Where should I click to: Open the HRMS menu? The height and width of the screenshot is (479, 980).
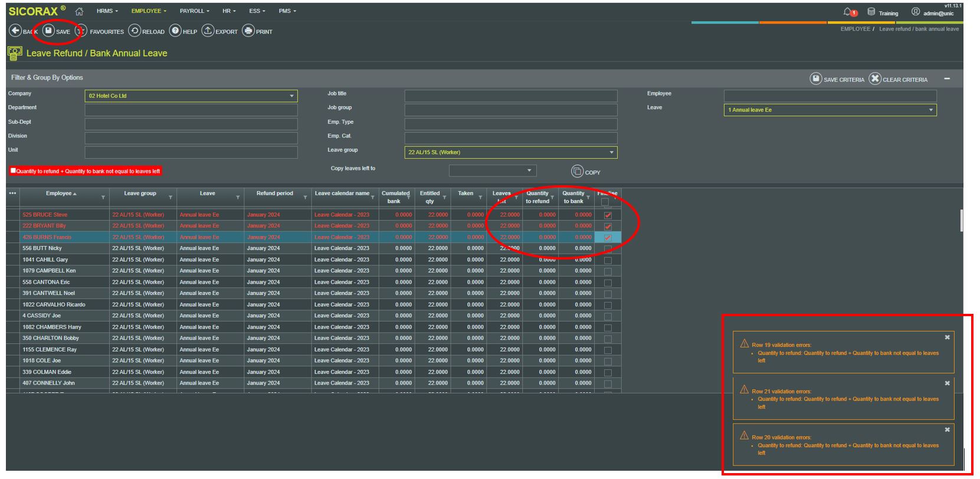pos(107,11)
